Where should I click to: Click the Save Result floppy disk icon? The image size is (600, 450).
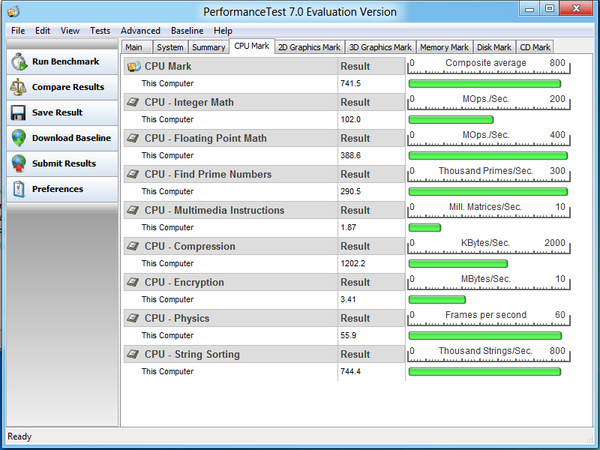point(18,113)
